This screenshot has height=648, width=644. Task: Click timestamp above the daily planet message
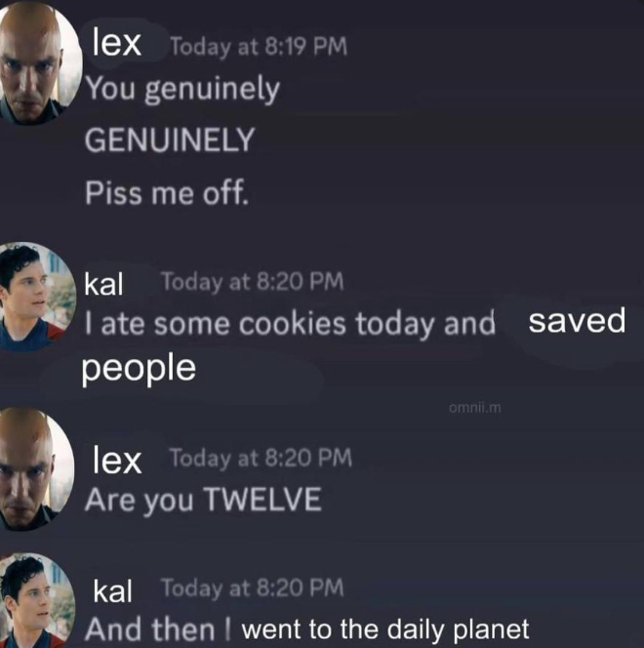click(x=253, y=587)
